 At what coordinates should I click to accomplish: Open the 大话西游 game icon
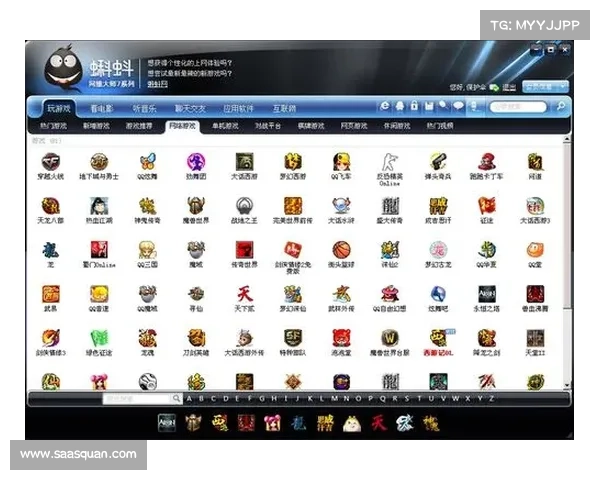click(245, 162)
